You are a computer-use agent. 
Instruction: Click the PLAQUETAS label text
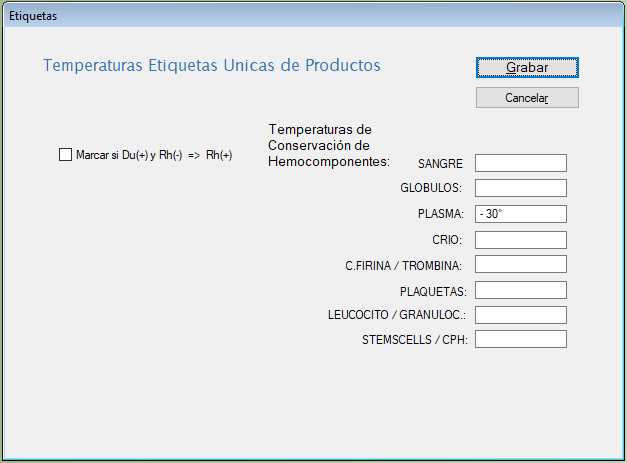pyautogui.click(x=434, y=291)
